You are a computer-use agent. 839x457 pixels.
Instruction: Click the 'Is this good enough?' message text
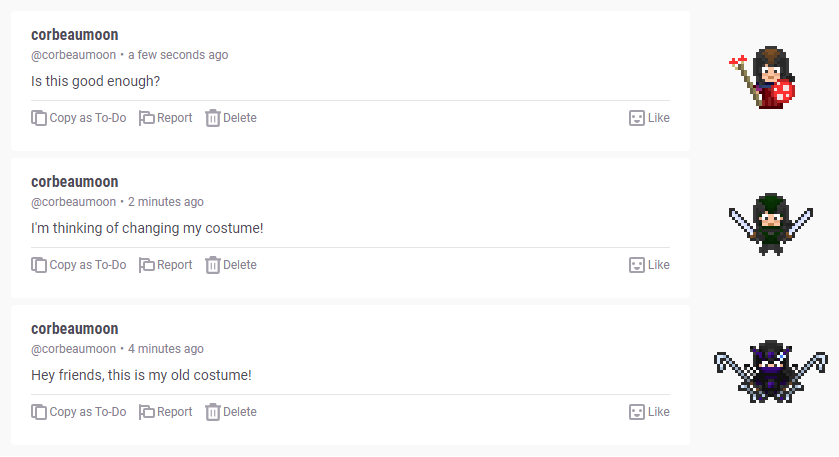coord(95,81)
